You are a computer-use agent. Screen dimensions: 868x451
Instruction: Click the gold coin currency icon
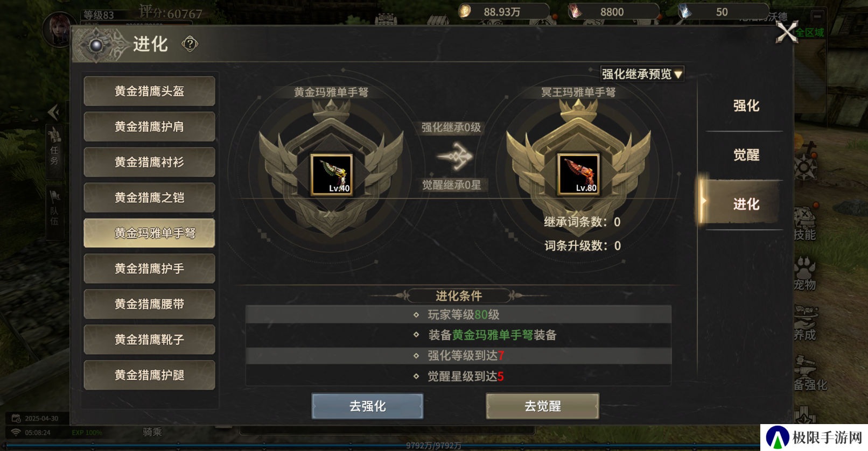pos(465,11)
